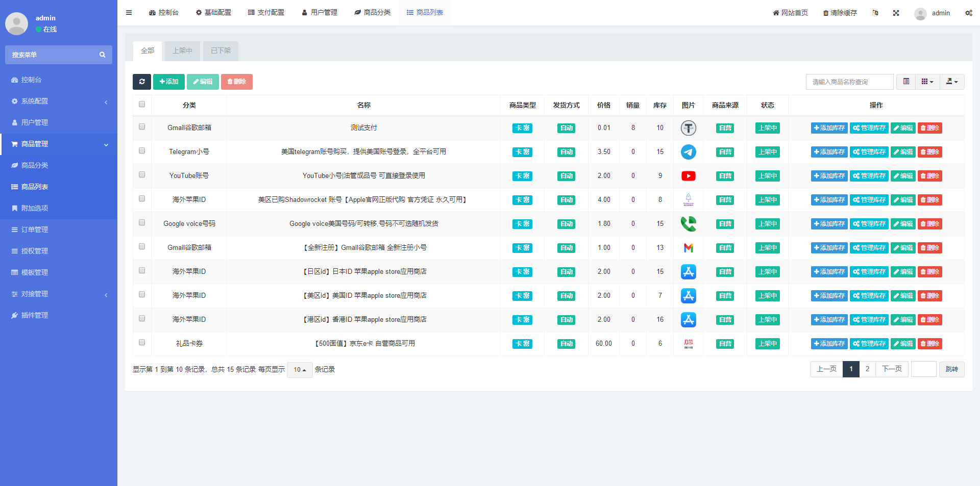The height and width of the screenshot is (486, 980).
Task: Open records per page dropdown showing 10
Action: click(x=300, y=370)
